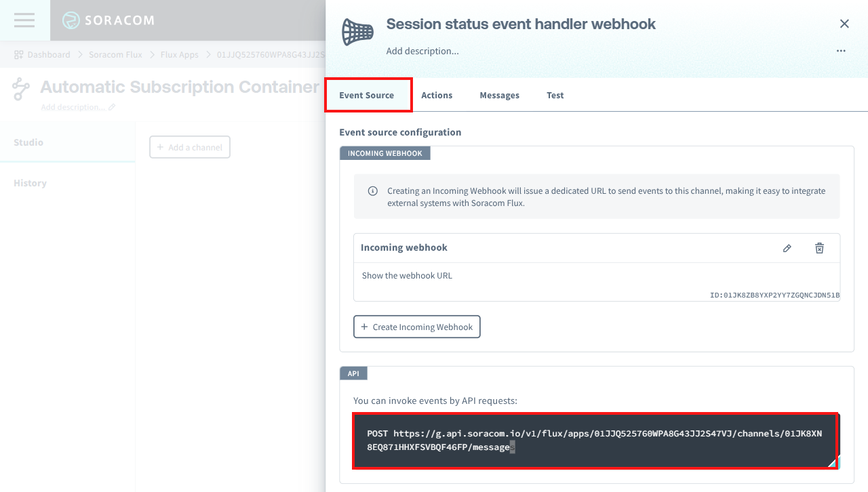Click the Create Incoming Webhook button
868x492 pixels.
416,327
